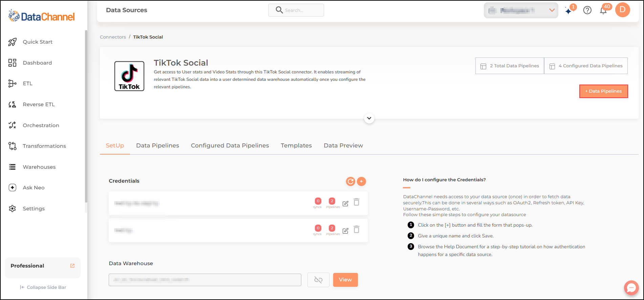Click the sidebar vertical scrollbar
The image size is (644, 300).
[86, 116]
